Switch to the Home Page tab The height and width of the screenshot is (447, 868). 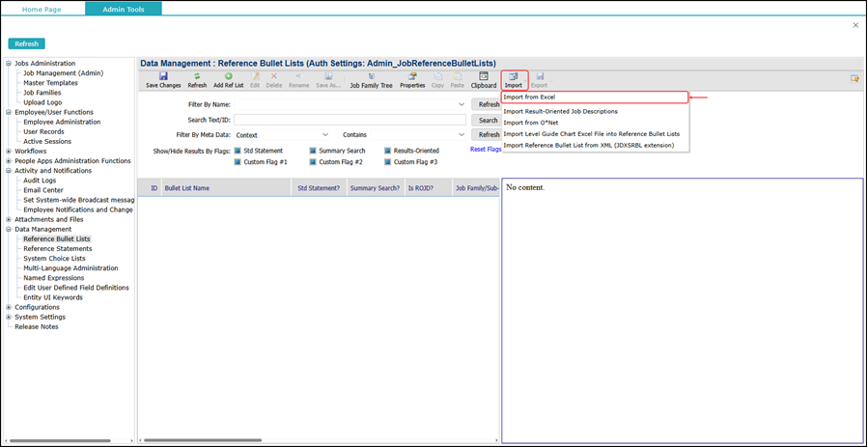point(42,10)
